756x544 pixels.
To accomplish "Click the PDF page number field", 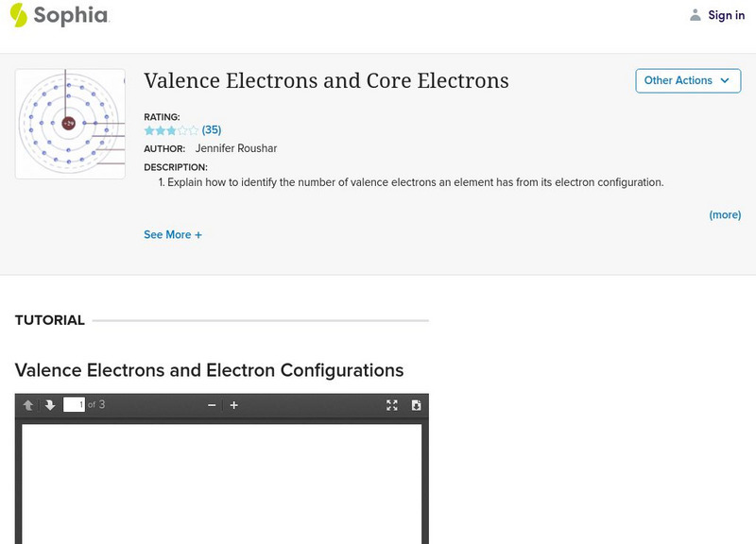I will click(x=74, y=405).
